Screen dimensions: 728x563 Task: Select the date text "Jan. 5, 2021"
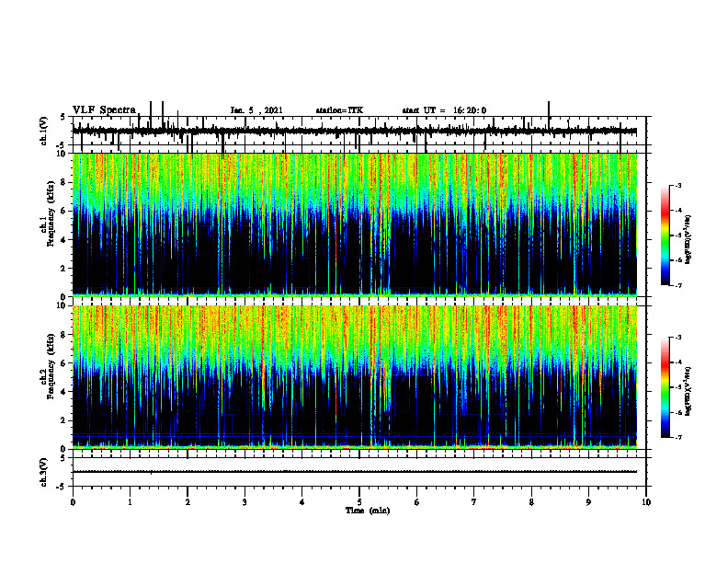tap(256, 110)
